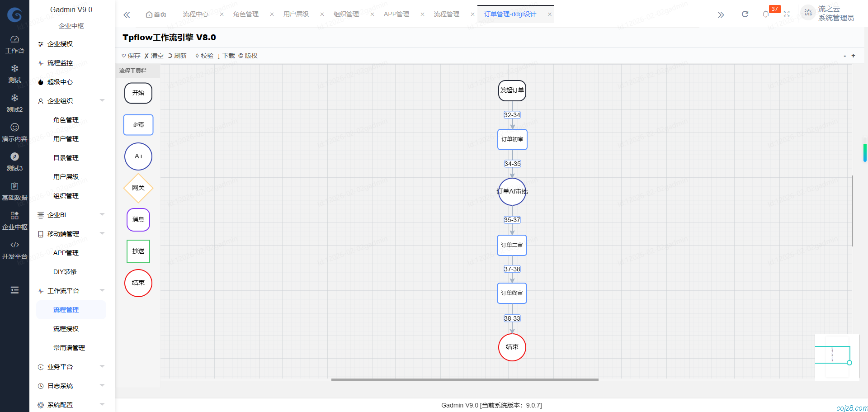The height and width of the screenshot is (412, 868).
Task: Pick the red 结束 end tool
Action: [138, 283]
